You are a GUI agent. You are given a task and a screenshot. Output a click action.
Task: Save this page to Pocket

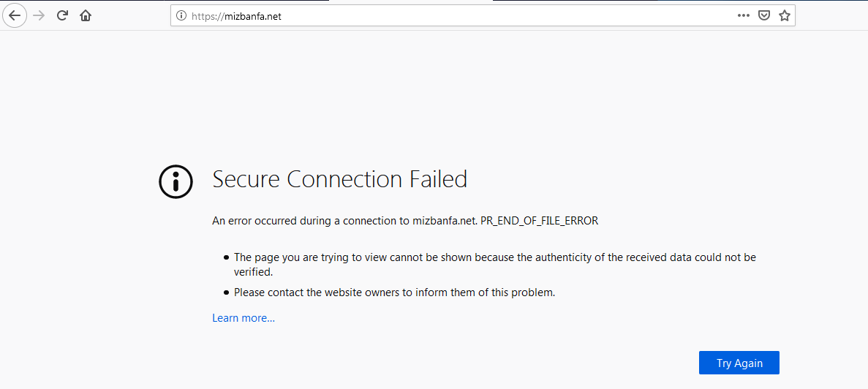(x=764, y=16)
